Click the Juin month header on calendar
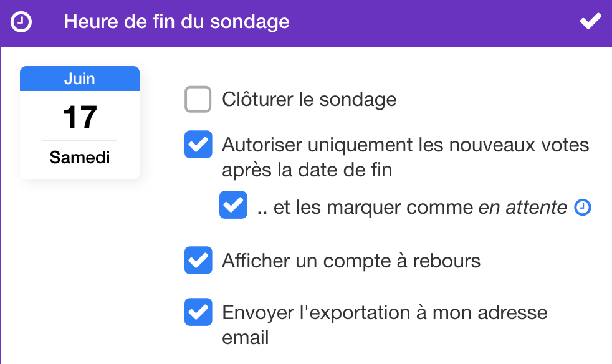Image resolution: width=612 pixels, height=364 pixels. (x=80, y=79)
